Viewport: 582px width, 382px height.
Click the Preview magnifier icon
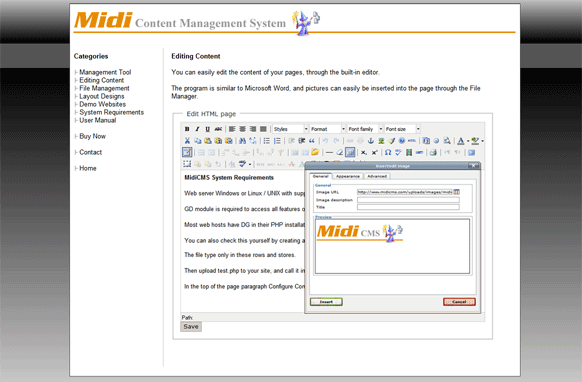point(447,141)
